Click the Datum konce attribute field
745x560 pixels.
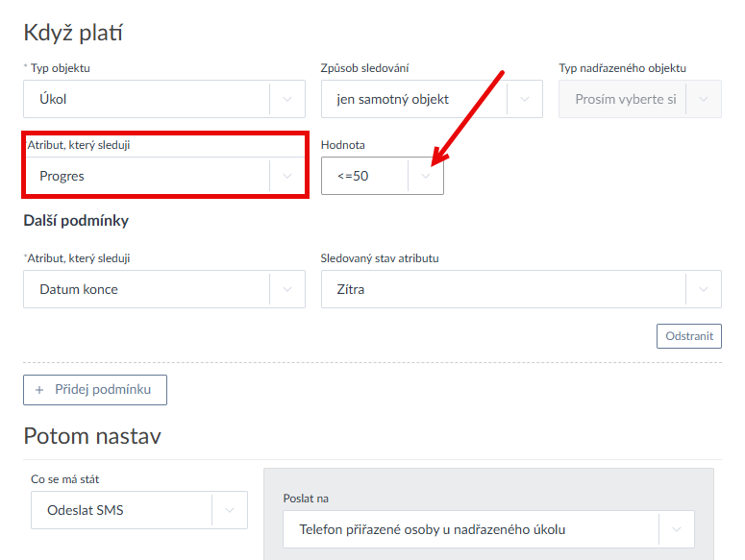(144, 289)
